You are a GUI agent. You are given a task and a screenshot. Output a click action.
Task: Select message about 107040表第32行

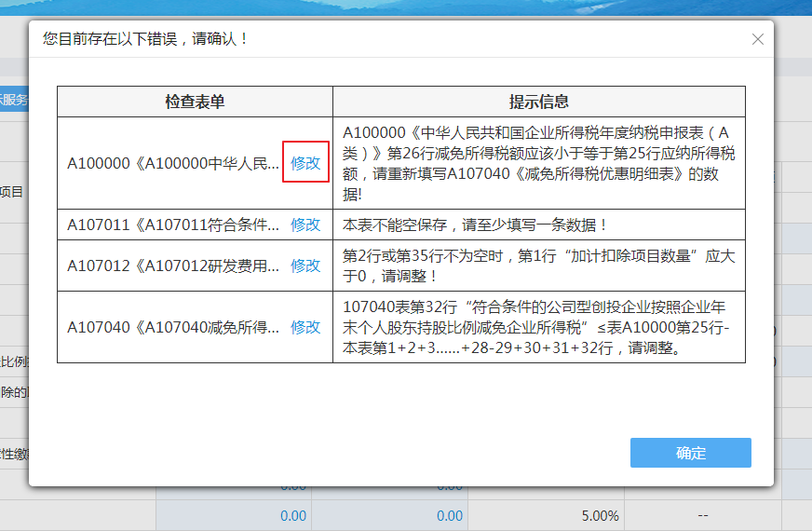[536, 327]
